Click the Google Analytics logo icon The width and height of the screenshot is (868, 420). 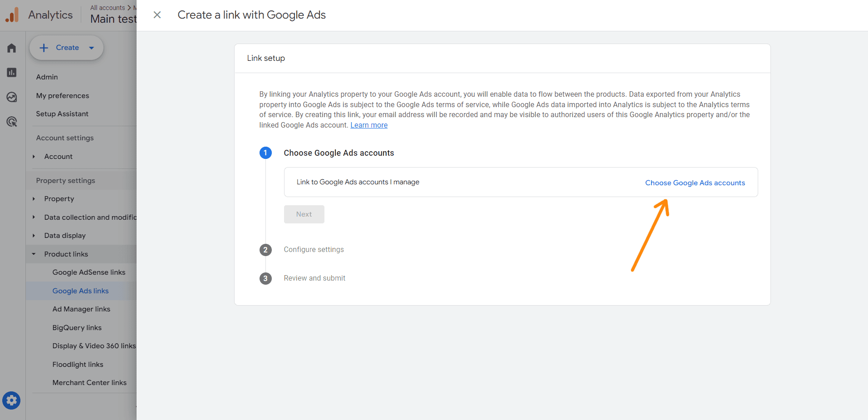[12, 15]
